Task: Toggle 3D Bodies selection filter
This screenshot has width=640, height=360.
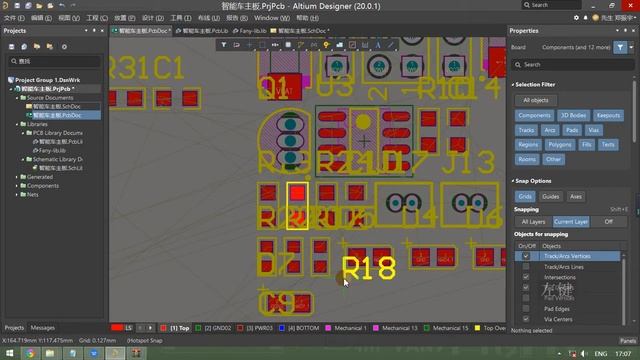Action: point(573,116)
